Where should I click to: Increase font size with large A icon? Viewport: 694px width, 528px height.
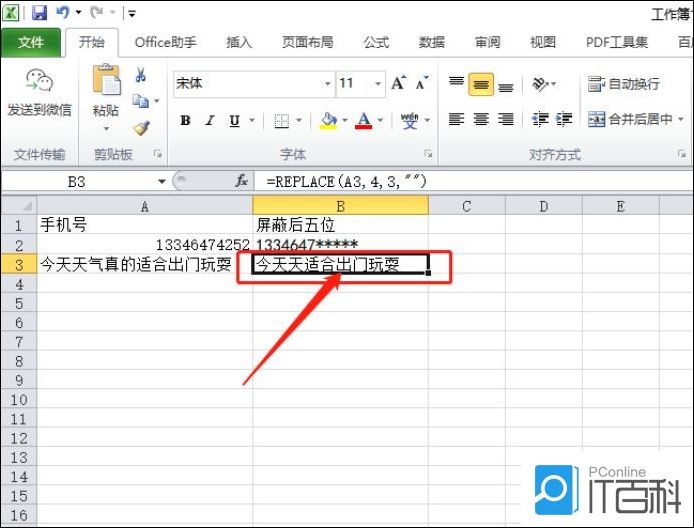pos(398,83)
